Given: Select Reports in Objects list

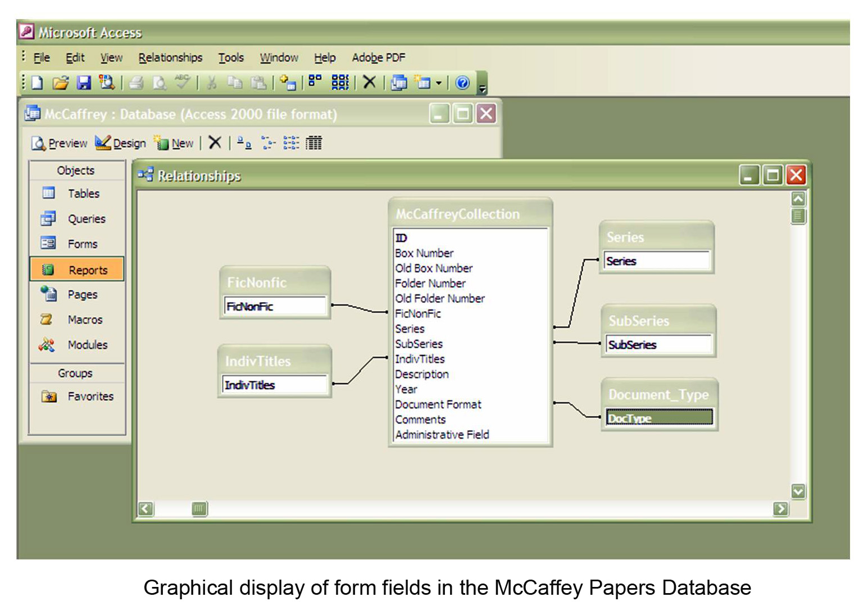Looking at the screenshot, I should pyautogui.click(x=76, y=270).
